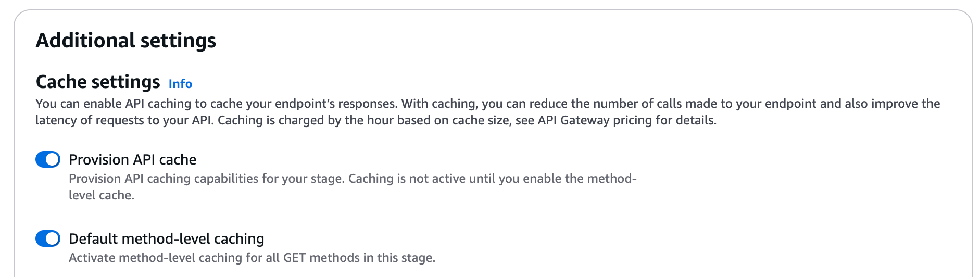980x277 pixels.
Task: Click the "Cache settings" section heading
Action: pyautogui.click(x=98, y=82)
